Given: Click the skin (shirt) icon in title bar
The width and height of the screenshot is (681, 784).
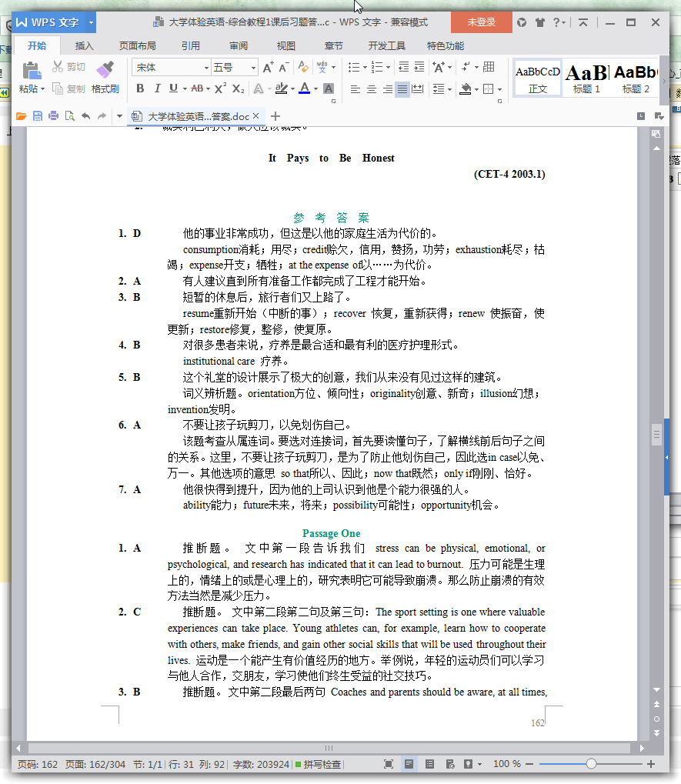Looking at the screenshot, I should coord(539,22).
